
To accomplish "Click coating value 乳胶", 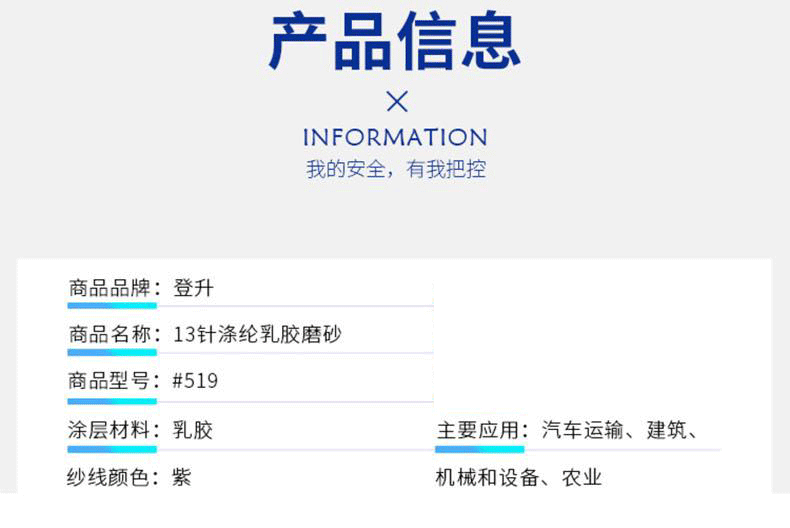I will (193, 430).
